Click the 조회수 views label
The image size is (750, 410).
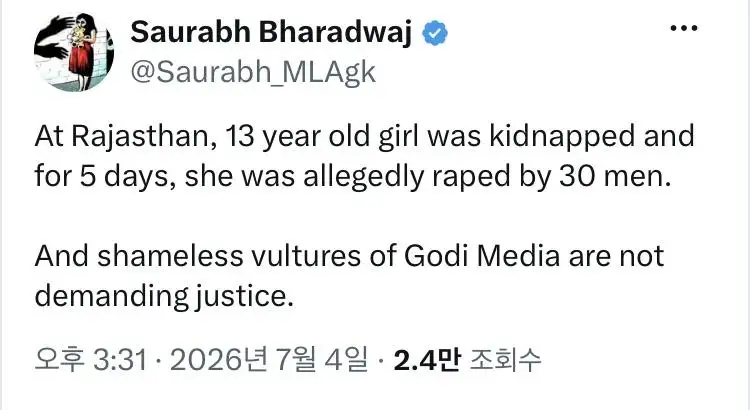[505, 359]
